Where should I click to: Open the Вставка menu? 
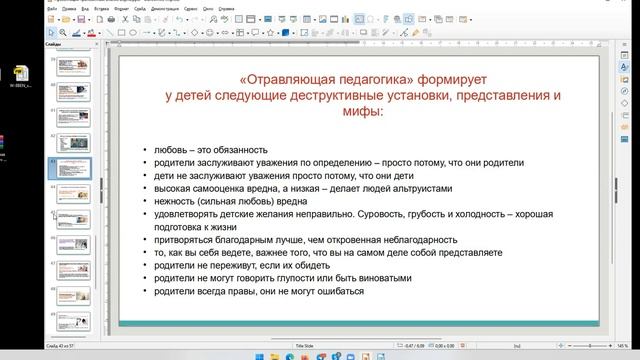click(101, 9)
